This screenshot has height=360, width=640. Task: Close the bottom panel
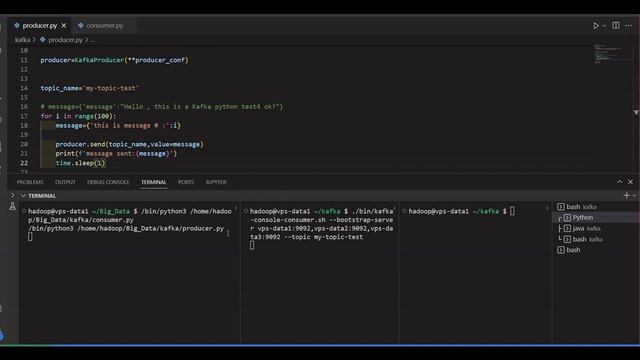coord(631,182)
